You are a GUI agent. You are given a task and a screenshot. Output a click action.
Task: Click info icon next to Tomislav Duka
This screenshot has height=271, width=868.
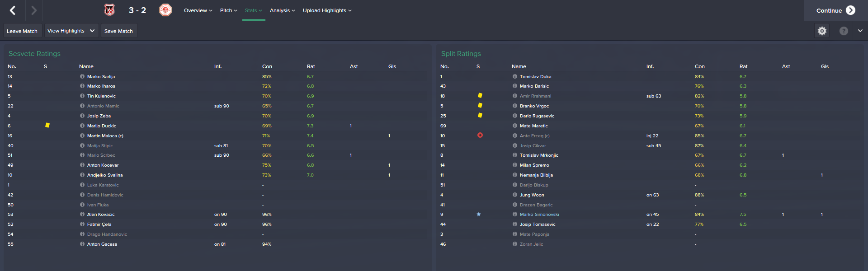coord(515,77)
